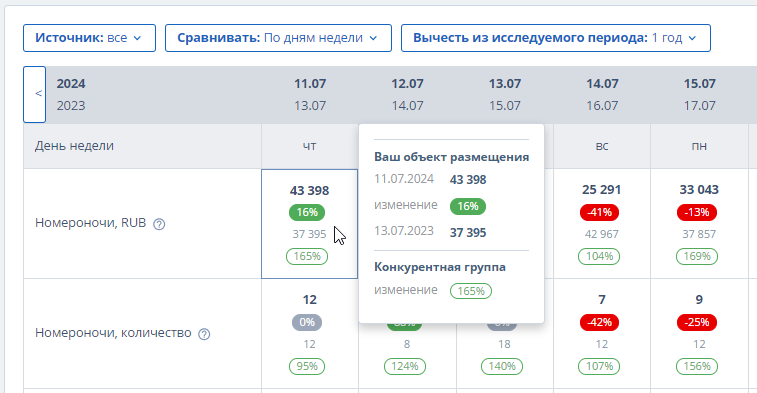This screenshot has height=393, width=757.
Task: Select the 25 291 revenue cell for 14.07
Action: [x=602, y=224]
